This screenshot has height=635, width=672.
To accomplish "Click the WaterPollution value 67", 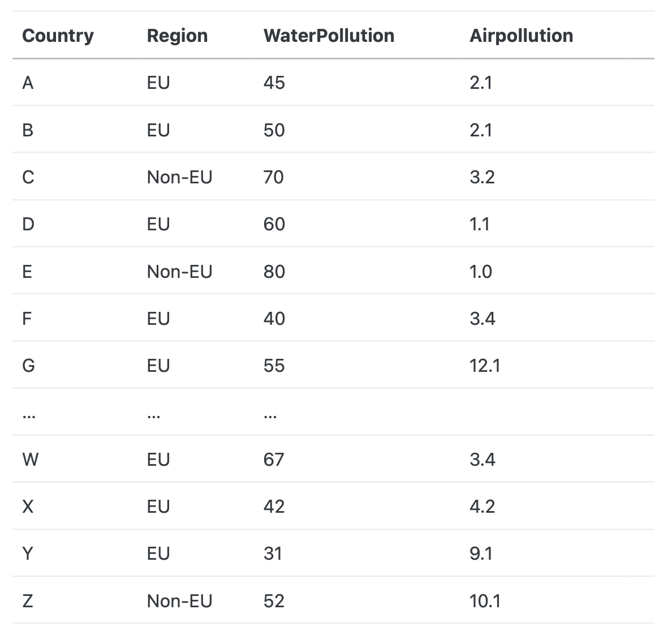I will pos(274,459).
